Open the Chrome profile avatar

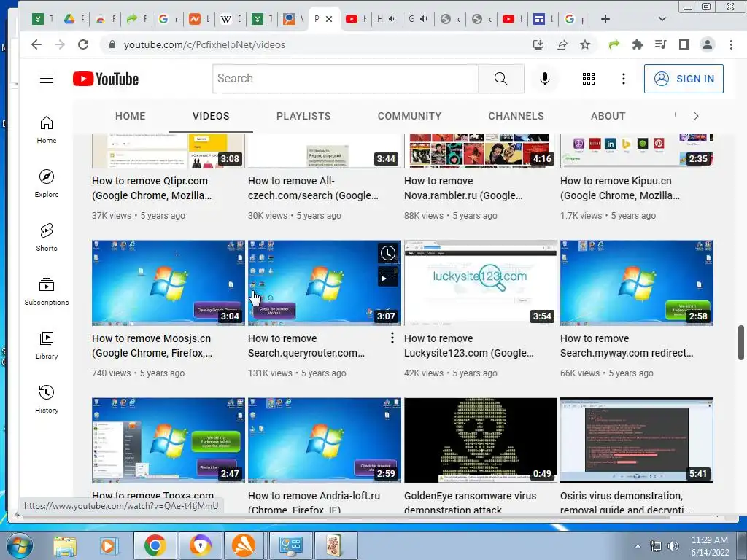tap(708, 44)
